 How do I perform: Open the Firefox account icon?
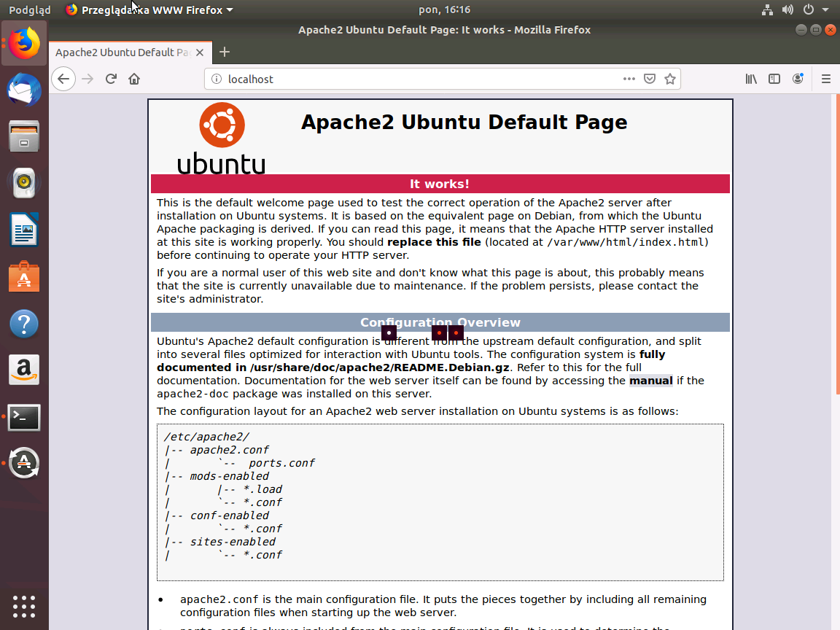tap(798, 79)
